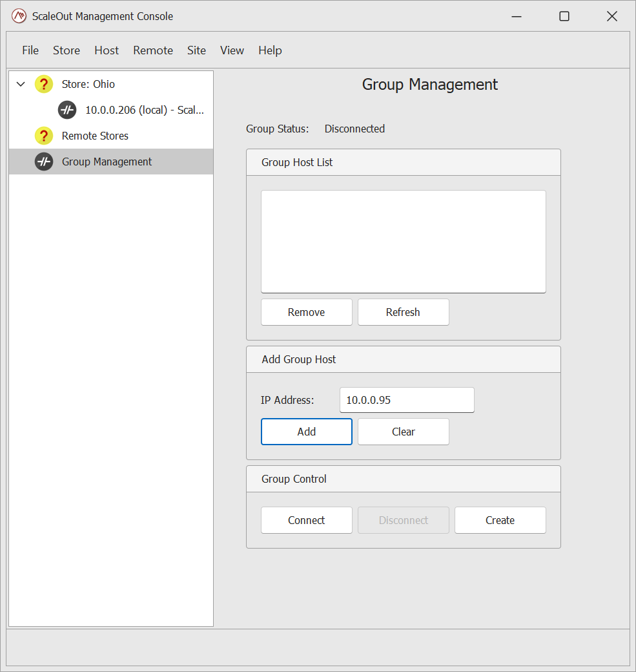The width and height of the screenshot is (636, 672).
Task: Click the IP Address label
Action: pos(287,400)
